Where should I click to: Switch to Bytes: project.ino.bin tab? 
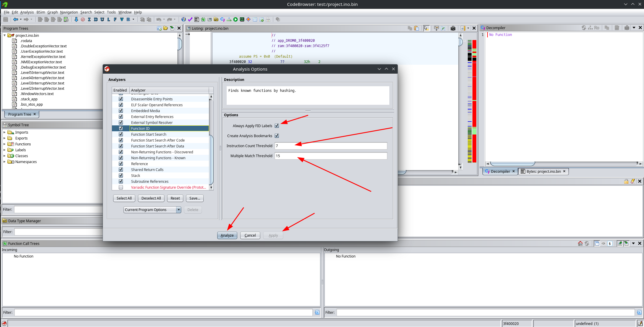click(x=543, y=171)
